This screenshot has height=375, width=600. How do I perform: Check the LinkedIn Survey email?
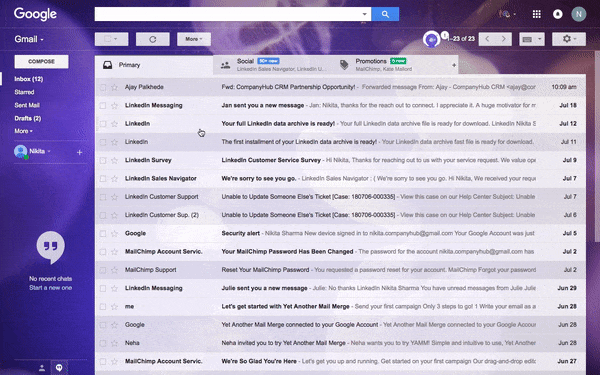tap(103, 160)
